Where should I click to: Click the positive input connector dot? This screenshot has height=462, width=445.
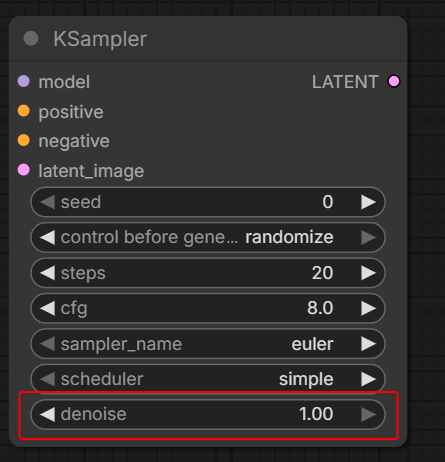point(24,111)
